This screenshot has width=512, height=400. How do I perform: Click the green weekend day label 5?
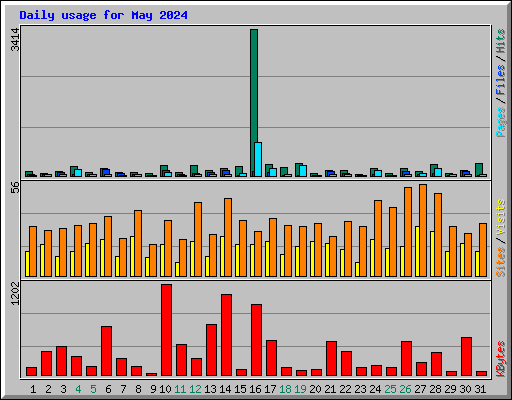pyautogui.click(x=93, y=389)
